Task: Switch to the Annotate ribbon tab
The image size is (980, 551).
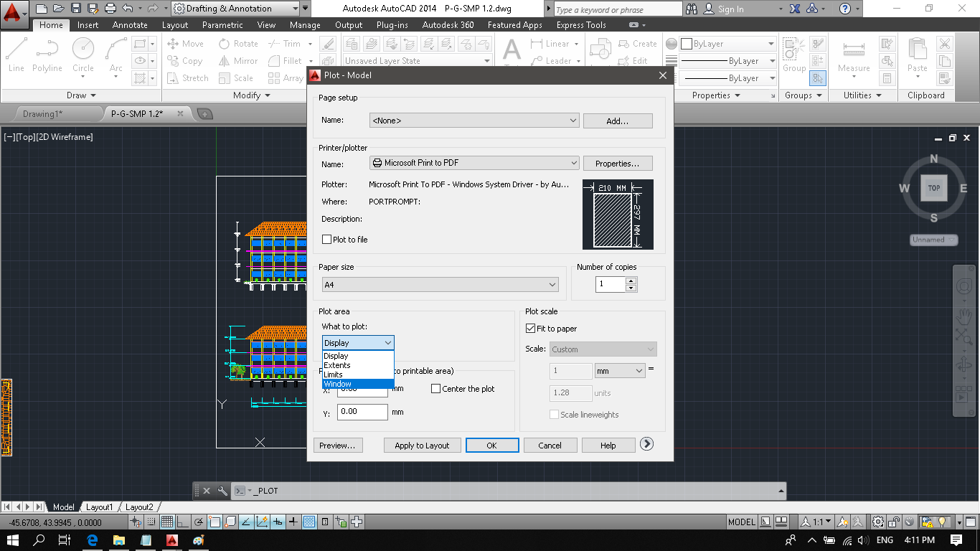Action: [x=130, y=25]
